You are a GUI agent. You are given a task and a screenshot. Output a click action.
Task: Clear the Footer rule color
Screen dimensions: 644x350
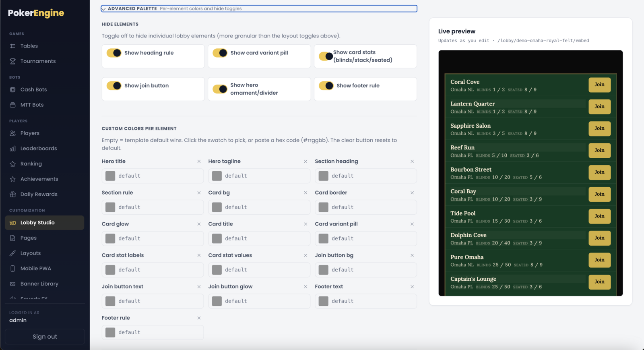pyautogui.click(x=199, y=318)
